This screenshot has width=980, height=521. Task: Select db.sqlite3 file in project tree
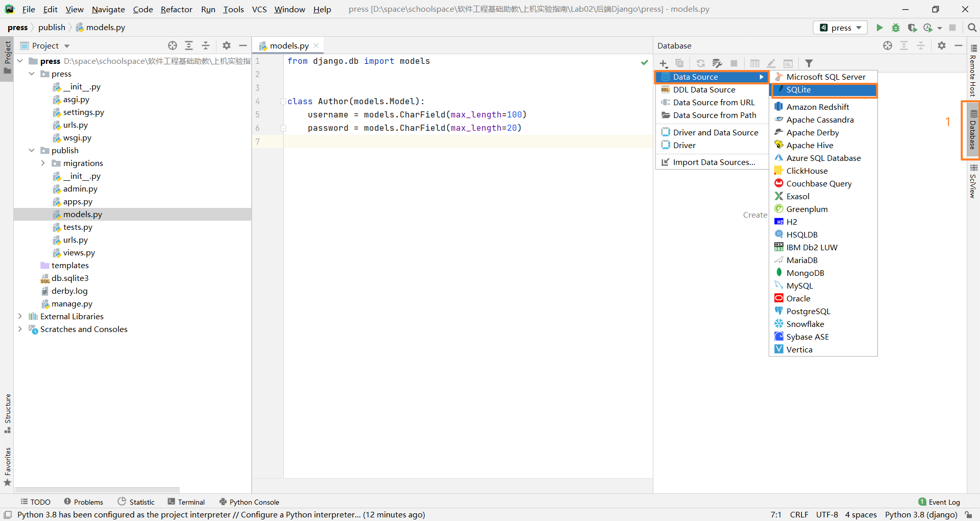tap(70, 278)
